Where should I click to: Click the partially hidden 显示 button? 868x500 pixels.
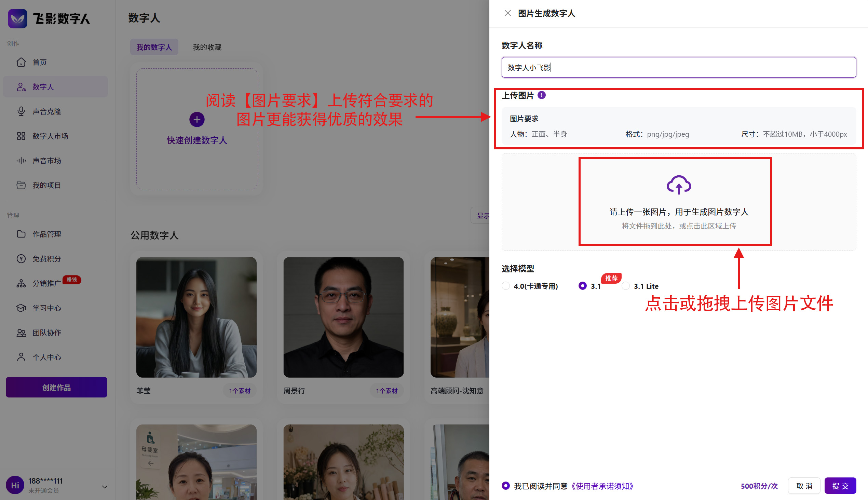(480, 215)
